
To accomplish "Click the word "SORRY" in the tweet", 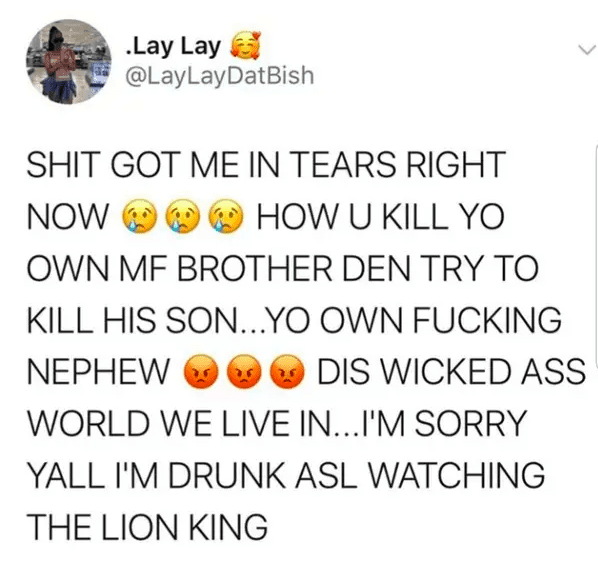I will click(x=471, y=423).
